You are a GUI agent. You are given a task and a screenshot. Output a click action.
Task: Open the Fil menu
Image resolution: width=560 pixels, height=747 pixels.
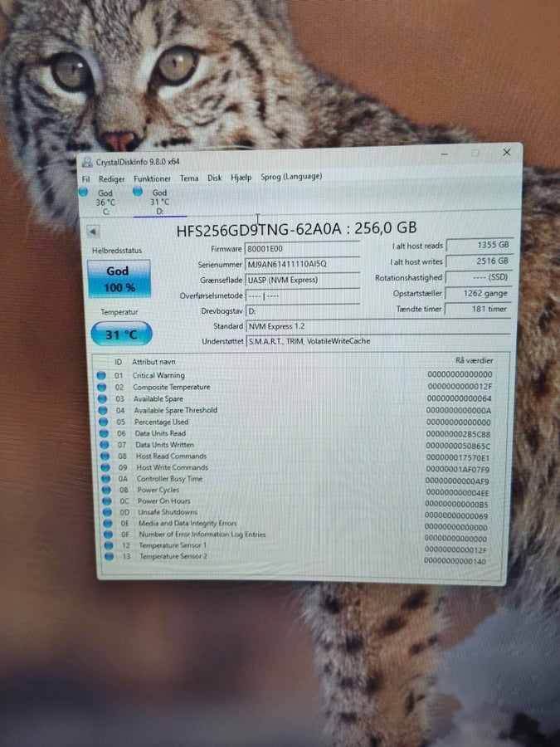coord(85,179)
